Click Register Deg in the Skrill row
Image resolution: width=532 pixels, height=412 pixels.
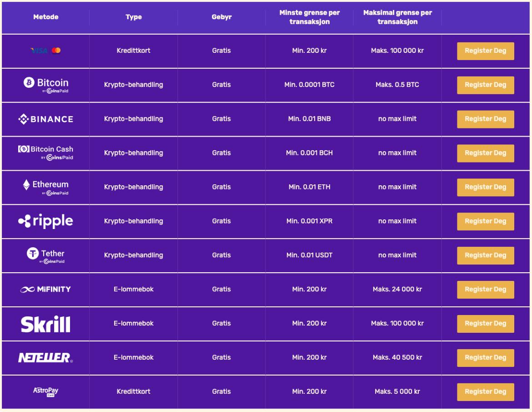[x=485, y=324]
